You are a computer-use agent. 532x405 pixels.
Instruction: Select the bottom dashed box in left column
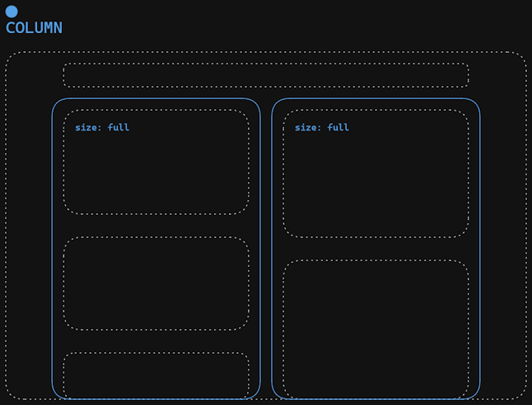[x=155, y=375]
